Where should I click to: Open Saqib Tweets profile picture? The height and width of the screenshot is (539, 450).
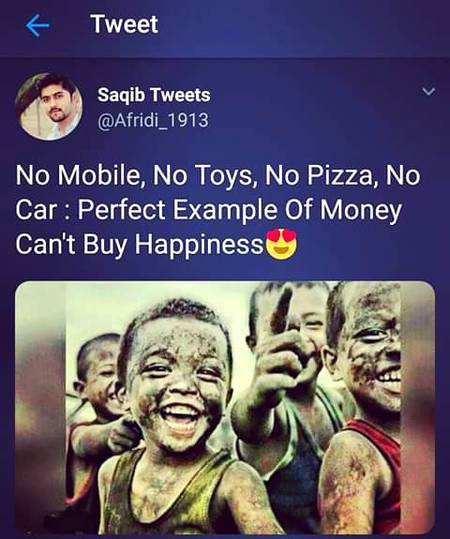click(x=49, y=107)
